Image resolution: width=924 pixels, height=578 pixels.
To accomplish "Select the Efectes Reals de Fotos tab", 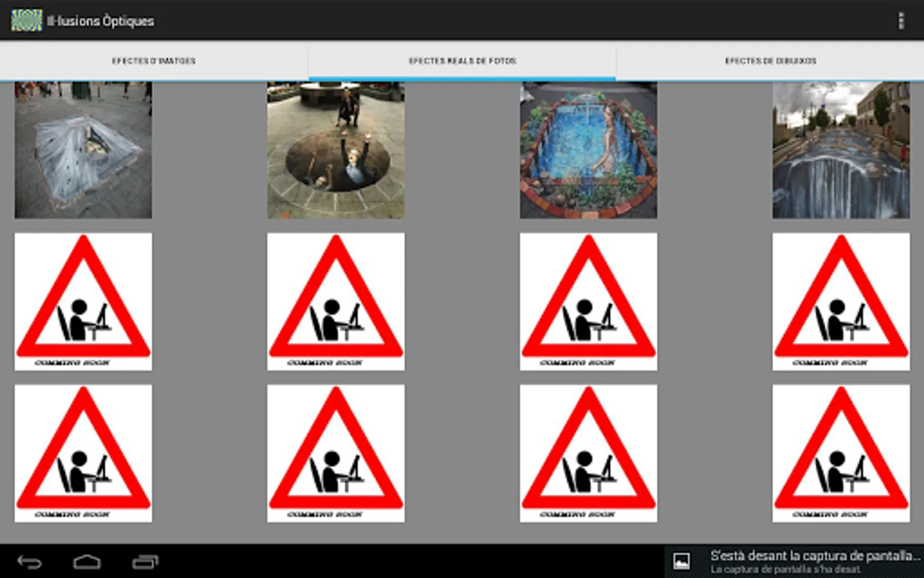I will click(462, 61).
